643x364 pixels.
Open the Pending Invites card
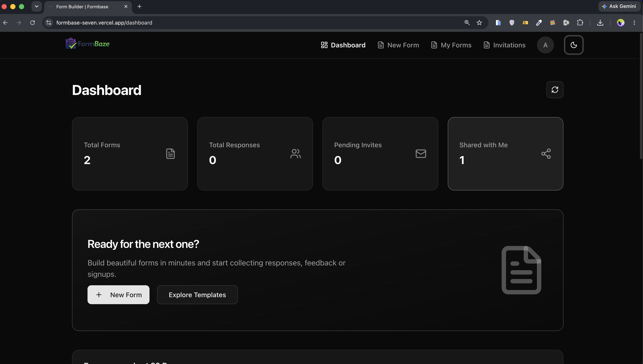(x=380, y=154)
